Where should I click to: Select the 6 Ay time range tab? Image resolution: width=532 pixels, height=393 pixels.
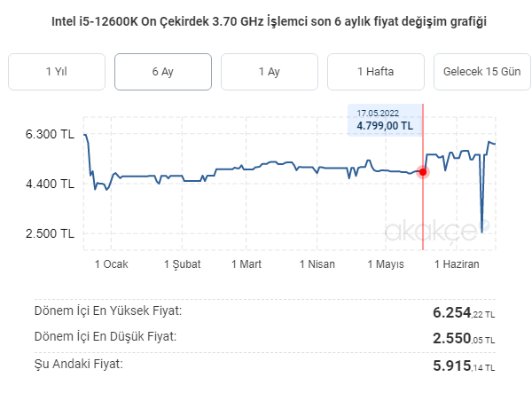[x=163, y=72]
